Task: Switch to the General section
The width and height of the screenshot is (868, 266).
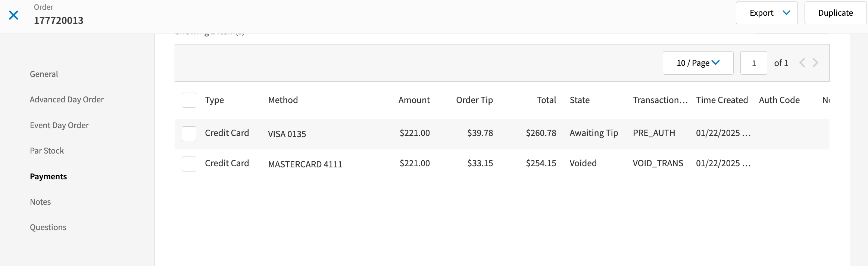Action: coord(44,74)
